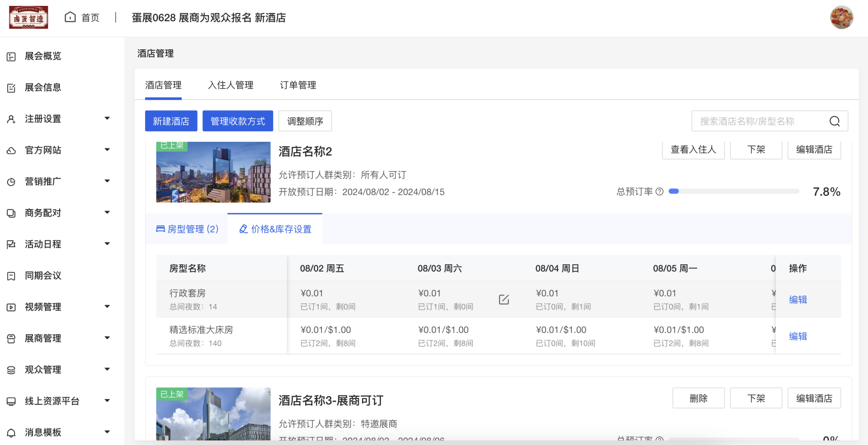Expand the 展商管理 menu arrow

pos(107,337)
